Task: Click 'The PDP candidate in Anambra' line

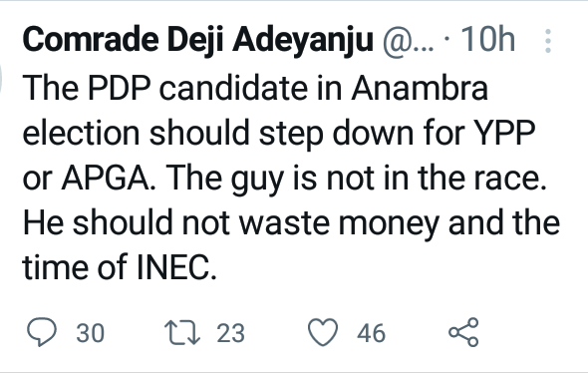Action: pos(255,88)
